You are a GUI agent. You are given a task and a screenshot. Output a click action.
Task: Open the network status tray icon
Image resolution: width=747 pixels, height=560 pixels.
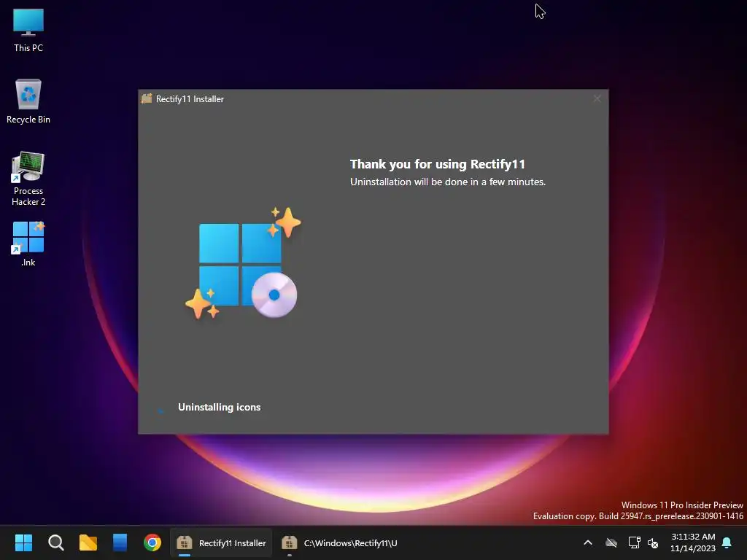click(634, 542)
